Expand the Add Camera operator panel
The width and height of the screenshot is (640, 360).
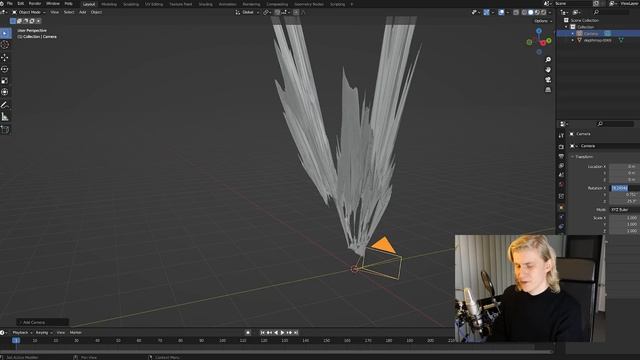coord(42,322)
